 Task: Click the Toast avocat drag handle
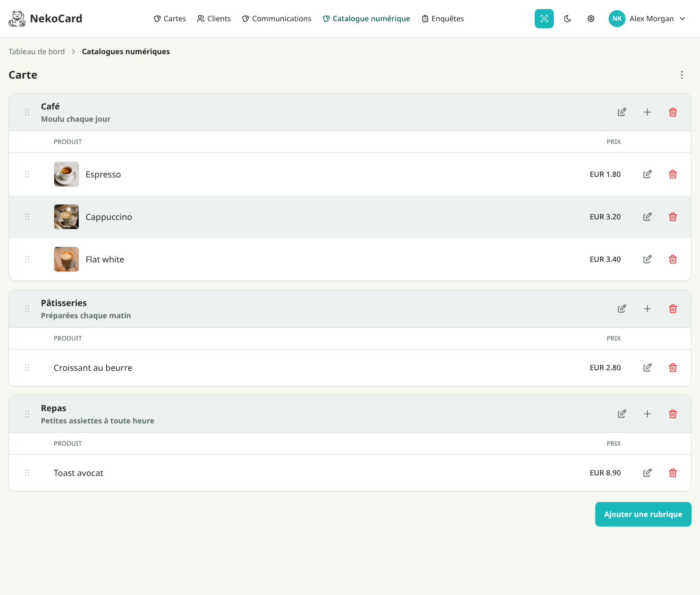pos(27,473)
